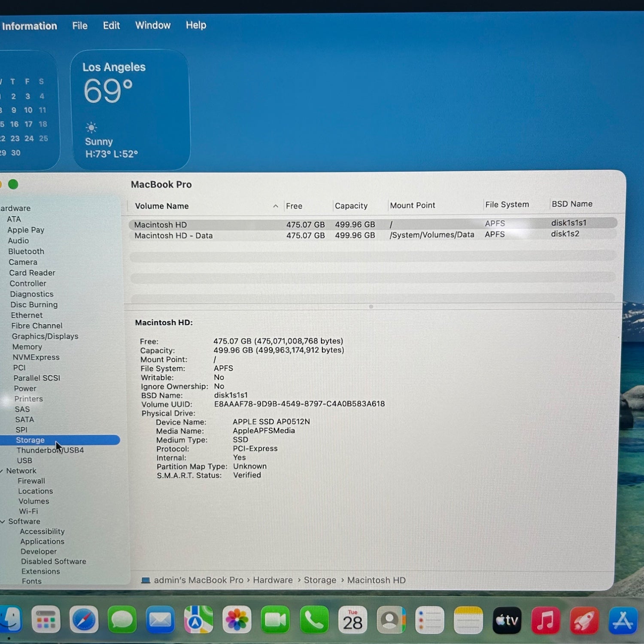The height and width of the screenshot is (644, 644).
Task: Select the Macintosh HD - Data row
Action: point(173,236)
